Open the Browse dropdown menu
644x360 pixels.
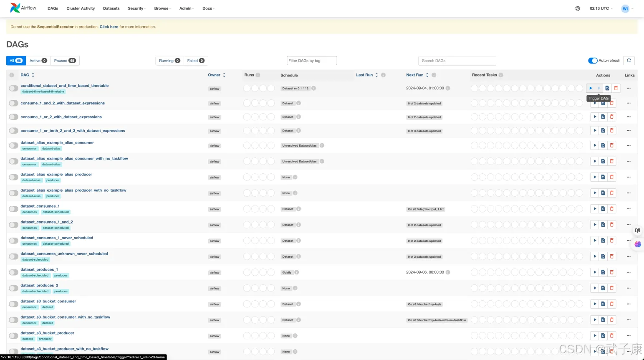coord(162,8)
